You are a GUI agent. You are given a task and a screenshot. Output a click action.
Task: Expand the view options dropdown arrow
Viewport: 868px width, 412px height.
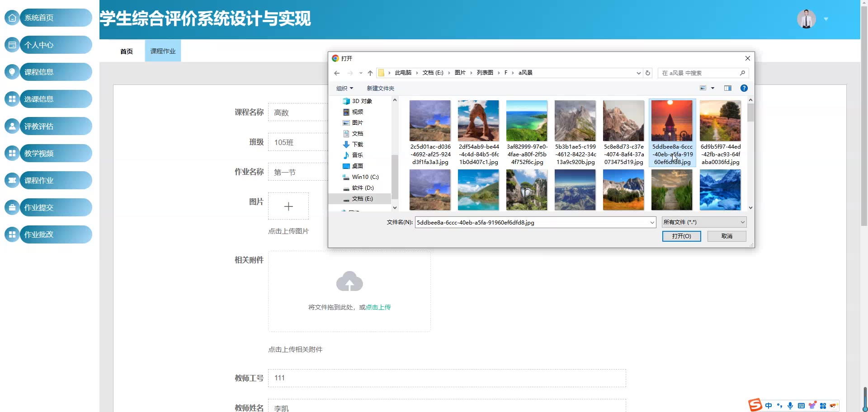[713, 89]
